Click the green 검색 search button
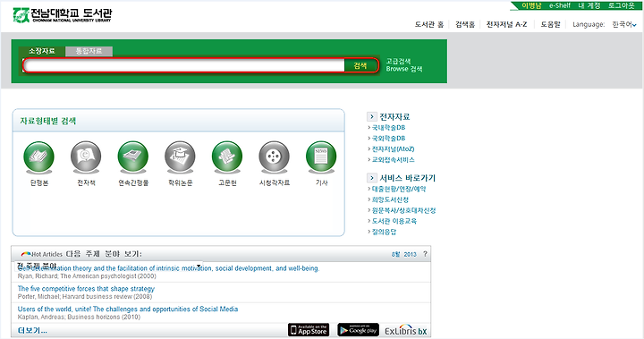The width and height of the screenshot is (644, 339). click(x=360, y=66)
